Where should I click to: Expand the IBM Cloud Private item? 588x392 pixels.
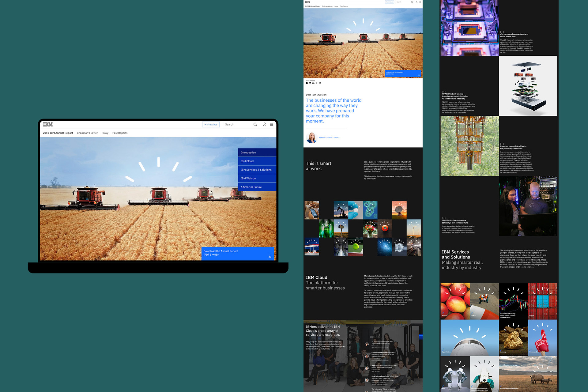[444, 218]
